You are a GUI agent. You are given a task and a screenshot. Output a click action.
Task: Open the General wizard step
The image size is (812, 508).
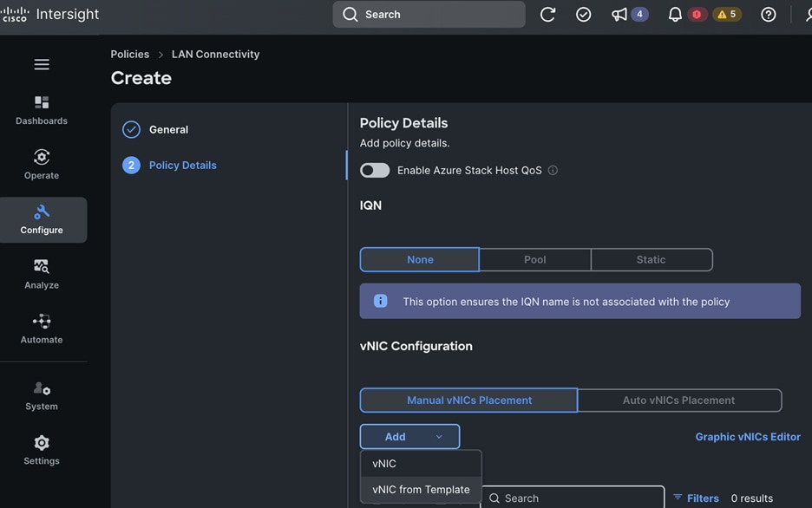coord(169,129)
